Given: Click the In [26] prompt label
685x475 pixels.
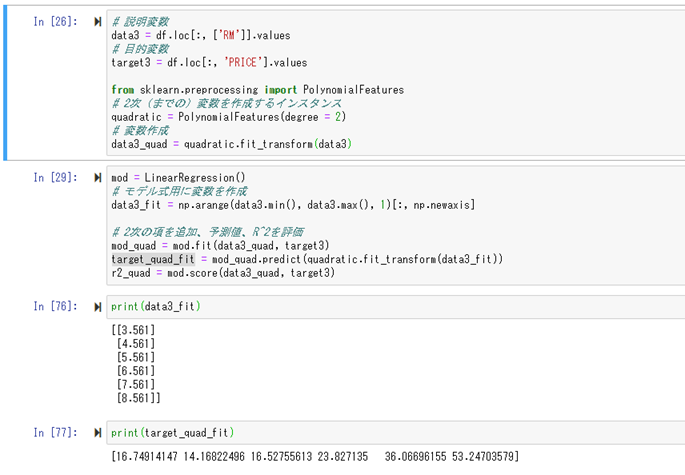Looking at the screenshot, I should 55,21.
